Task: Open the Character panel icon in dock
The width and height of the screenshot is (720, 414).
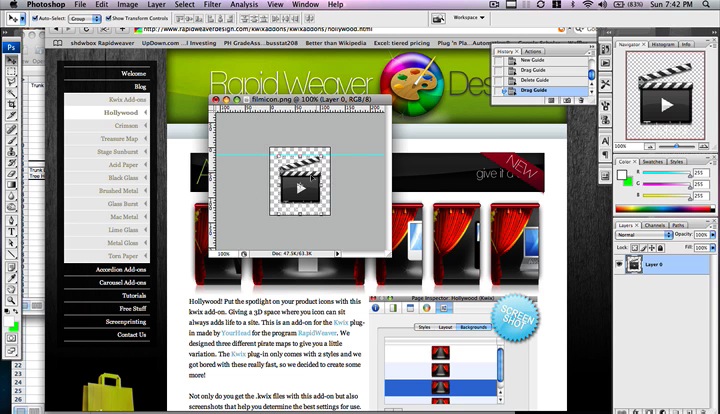Action: pyautogui.click(x=606, y=141)
